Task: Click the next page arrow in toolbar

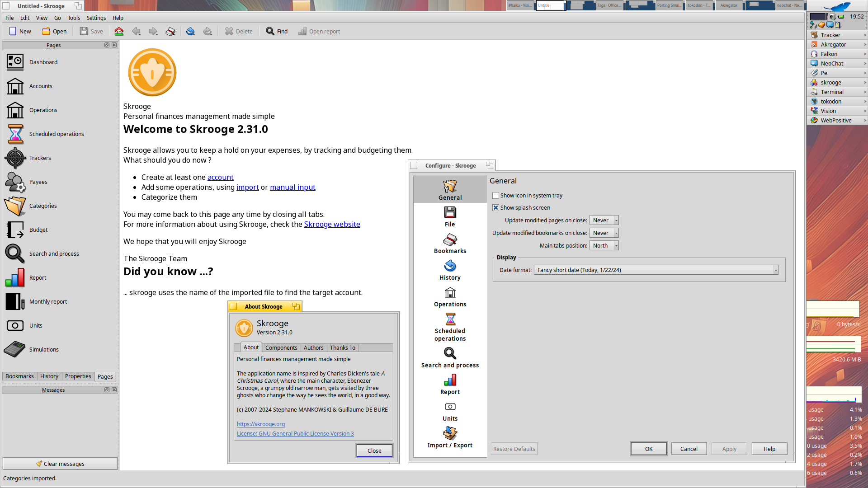Action: 153,31
